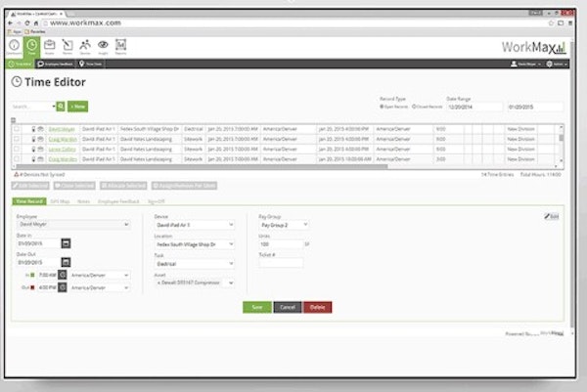
Task: Check the box for David Meyer row
Action: 16,128
